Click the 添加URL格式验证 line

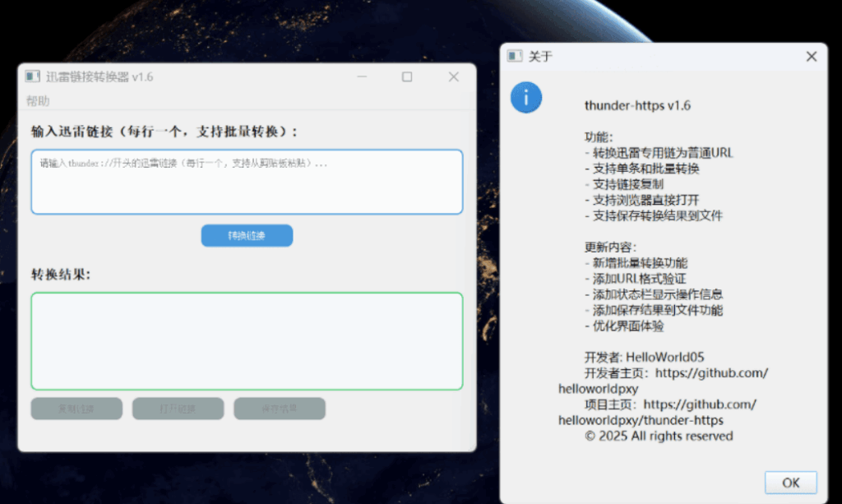pyautogui.click(x=636, y=279)
